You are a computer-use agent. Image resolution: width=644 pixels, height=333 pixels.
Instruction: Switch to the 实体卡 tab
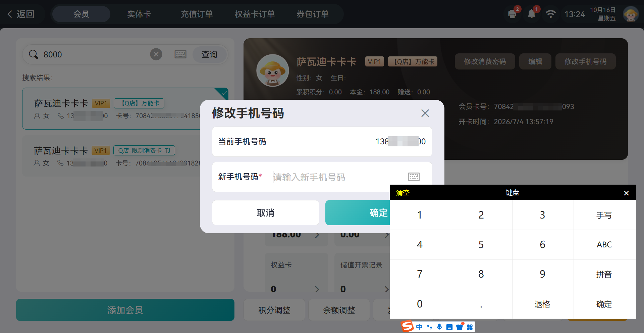click(139, 14)
